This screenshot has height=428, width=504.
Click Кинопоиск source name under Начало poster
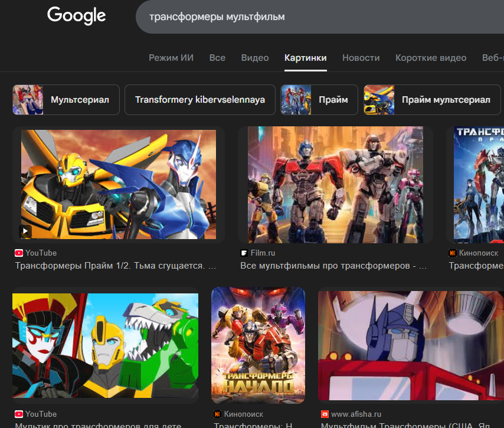coord(244,414)
